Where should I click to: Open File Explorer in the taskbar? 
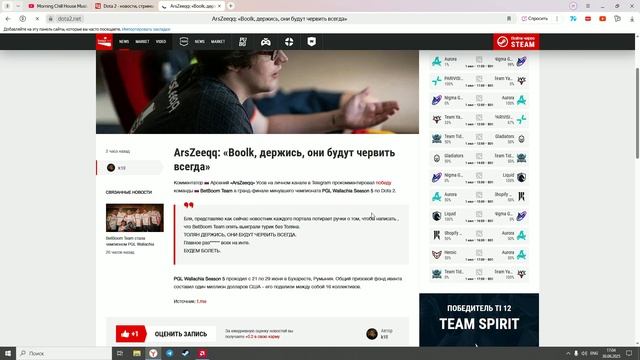pos(137,353)
